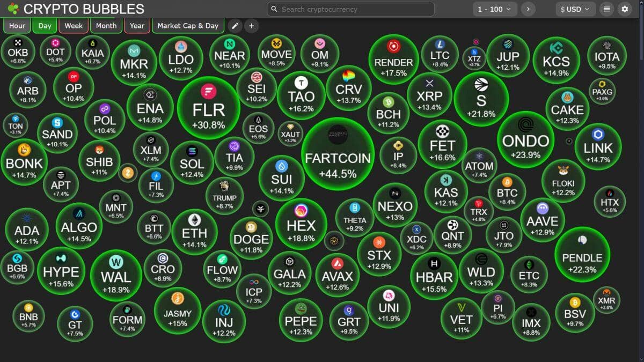
Task: Switch to the Month tab
Action: (106, 26)
